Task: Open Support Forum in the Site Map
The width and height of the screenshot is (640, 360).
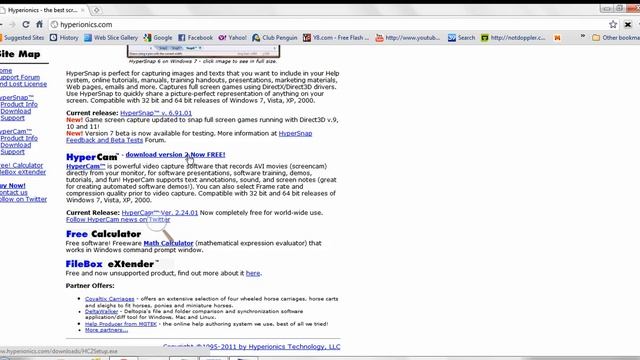Action: point(20,77)
